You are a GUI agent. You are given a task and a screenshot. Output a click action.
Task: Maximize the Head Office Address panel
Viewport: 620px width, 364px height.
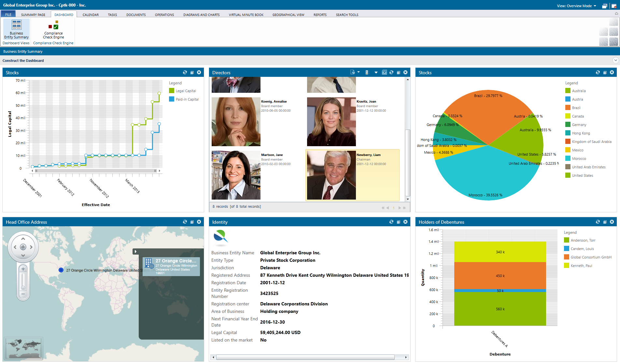[192, 222]
